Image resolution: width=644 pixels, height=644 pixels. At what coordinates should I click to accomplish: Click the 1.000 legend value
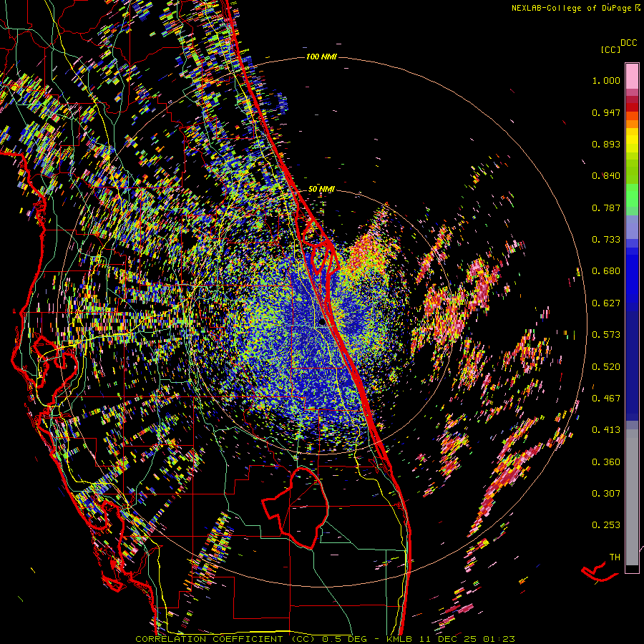[x=606, y=80]
